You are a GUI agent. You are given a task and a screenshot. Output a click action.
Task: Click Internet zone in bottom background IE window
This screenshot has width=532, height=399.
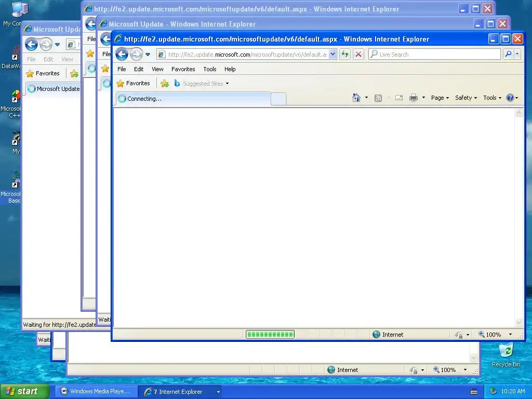(x=343, y=370)
